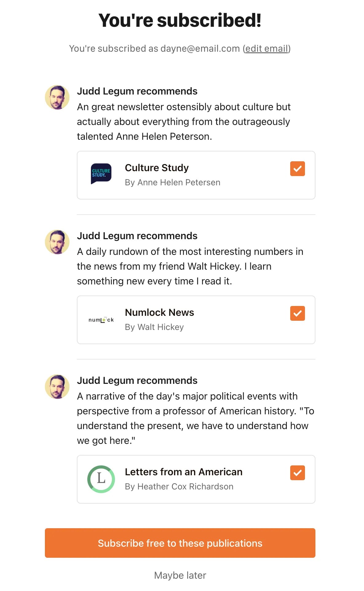Click the Culture Study speech-bubble logo
364x591 pixels.
101,174
